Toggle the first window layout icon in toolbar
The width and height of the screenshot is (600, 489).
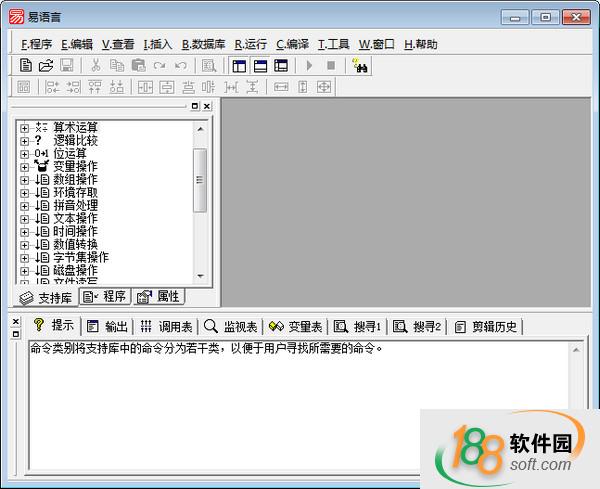tap(238, 66)
